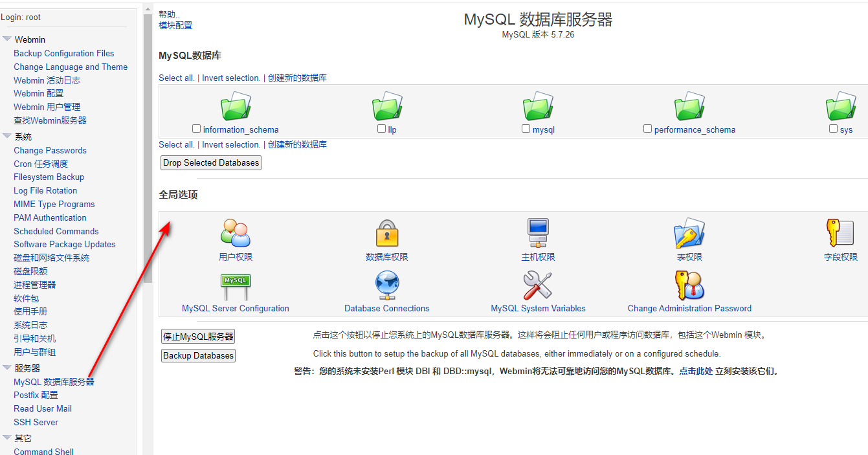This screenshot has height=455, width=868.
Task: Open Cron 任务调度 in sidebar
Action: (41, 164)
